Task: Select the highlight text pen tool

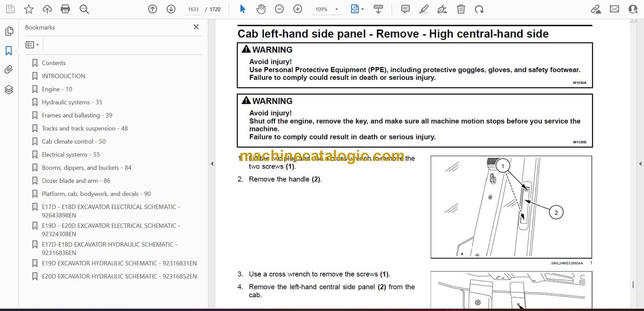Action: [424, 9]
